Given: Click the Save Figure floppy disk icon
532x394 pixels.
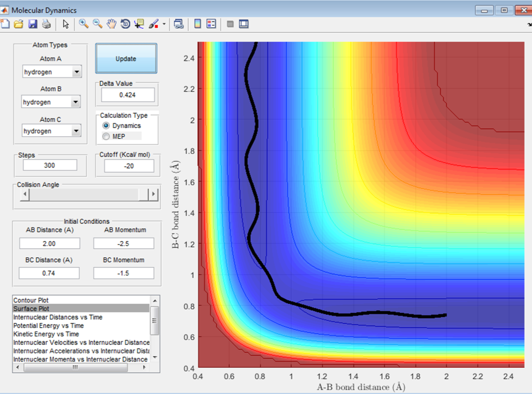Looking at the screenshot, I should [x=32, y=24].
